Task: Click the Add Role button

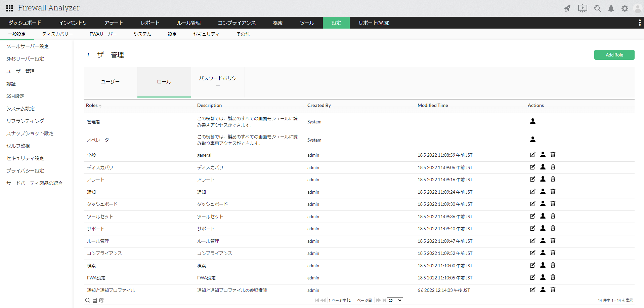Action: [614, 55]
